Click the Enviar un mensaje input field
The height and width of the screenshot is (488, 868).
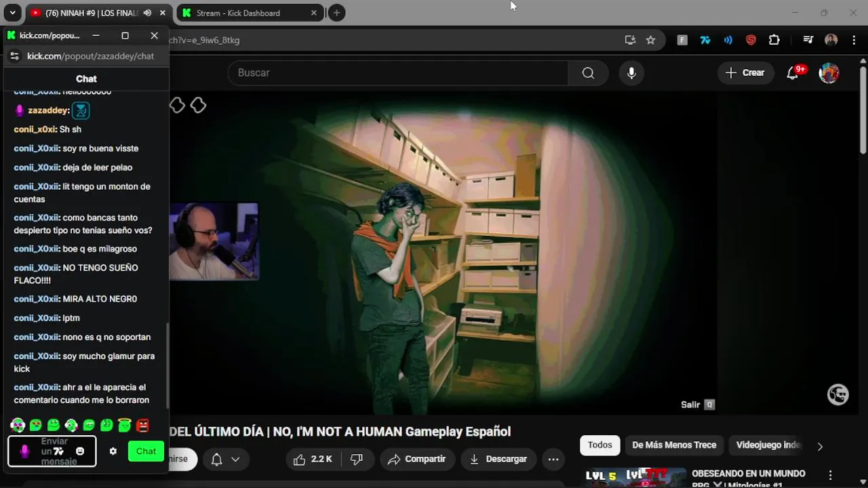52,451
